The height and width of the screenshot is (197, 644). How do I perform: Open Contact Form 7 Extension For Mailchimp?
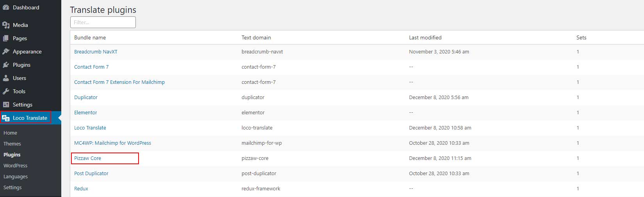(x=119, y=82)
